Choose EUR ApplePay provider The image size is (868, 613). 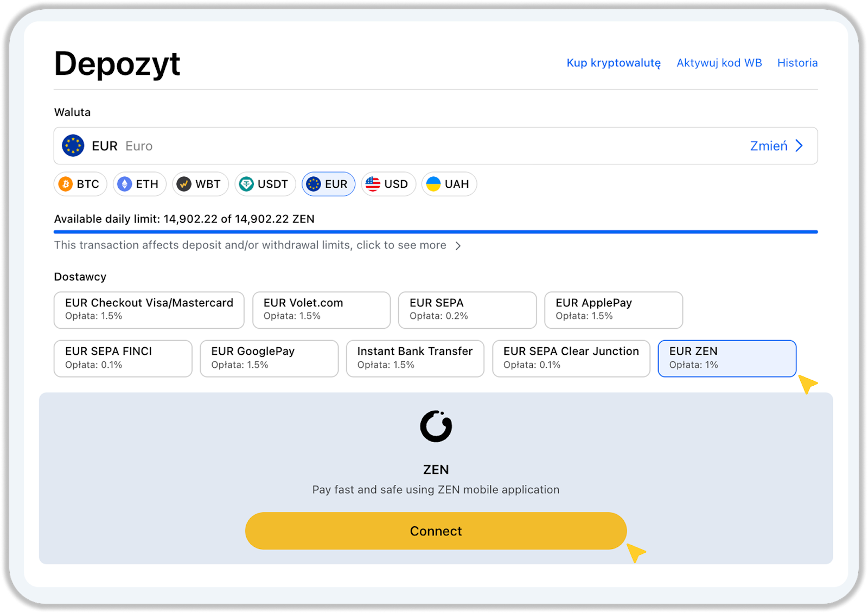pos(613,310)
